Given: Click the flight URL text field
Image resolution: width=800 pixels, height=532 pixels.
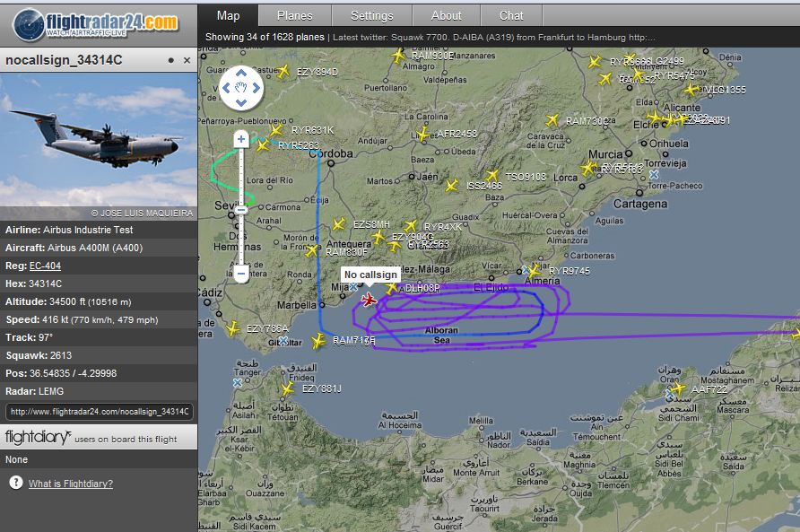Looking at the screenshot, I should [99, 412].
